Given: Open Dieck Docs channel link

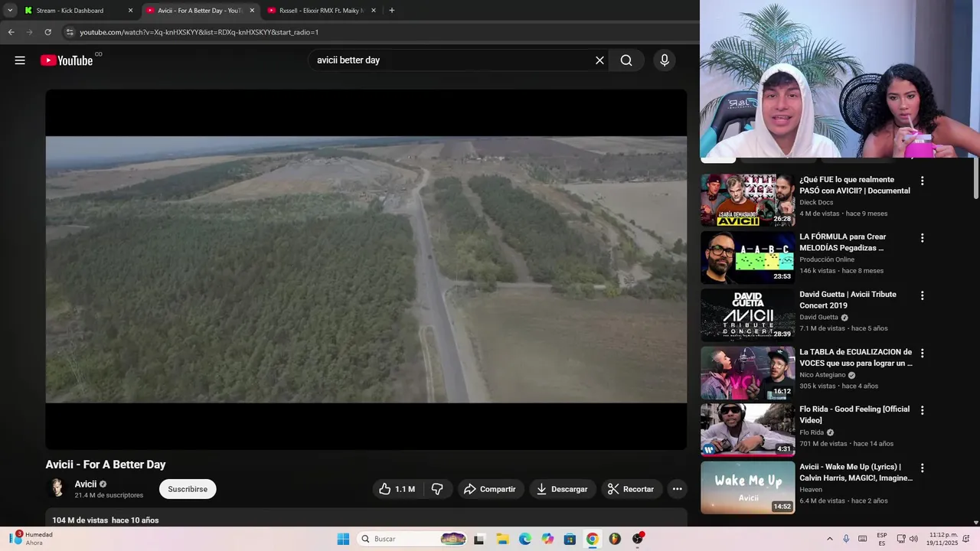Looking at the screenshot, I should pos(816,203).
